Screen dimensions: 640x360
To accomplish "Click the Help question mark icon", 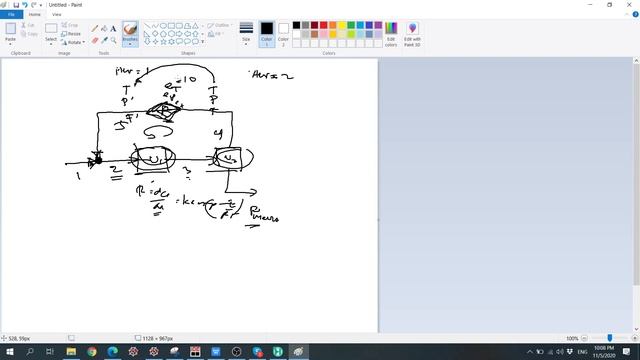I will tap(636, 14).
